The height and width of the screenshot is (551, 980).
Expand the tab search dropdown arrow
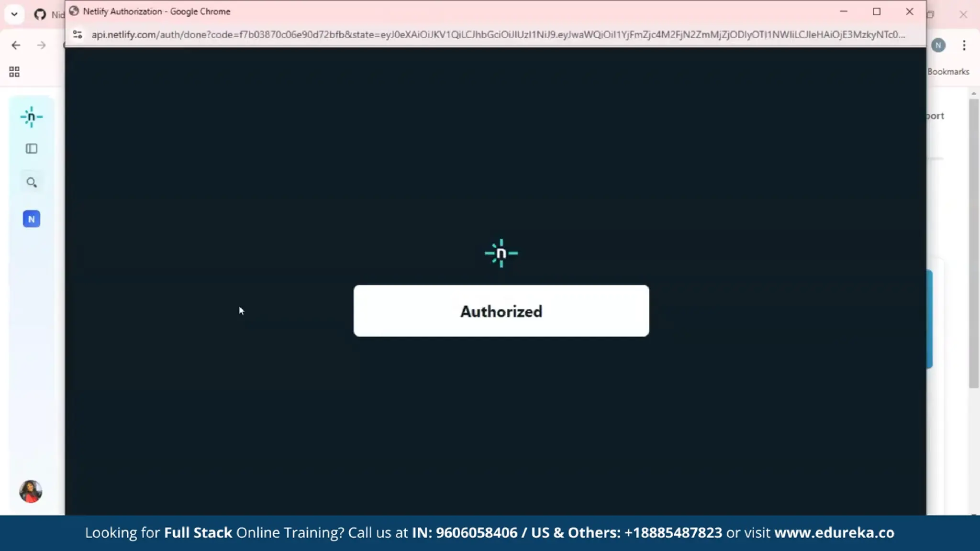click(14, 14)
